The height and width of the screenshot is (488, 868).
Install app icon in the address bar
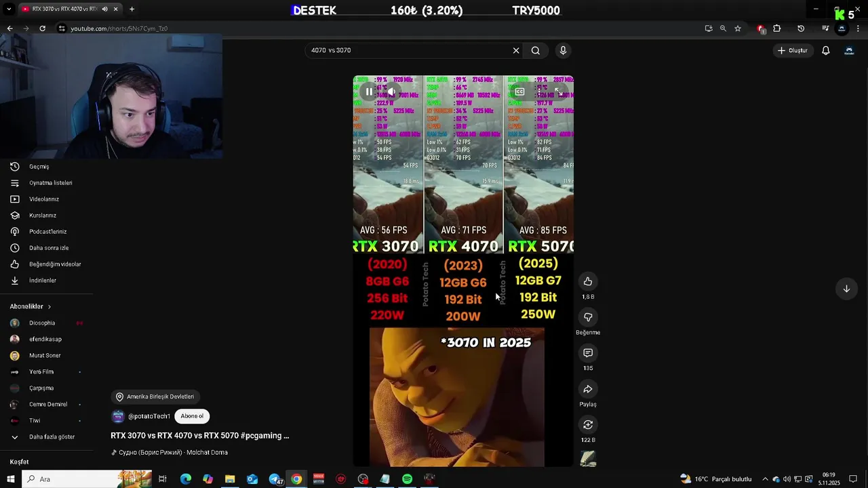(709, 28)
